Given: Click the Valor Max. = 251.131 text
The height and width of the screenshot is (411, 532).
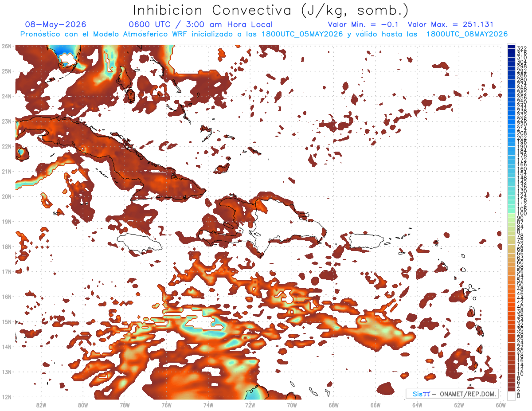Looking at the screenshot, I should [x=450, y=24].
